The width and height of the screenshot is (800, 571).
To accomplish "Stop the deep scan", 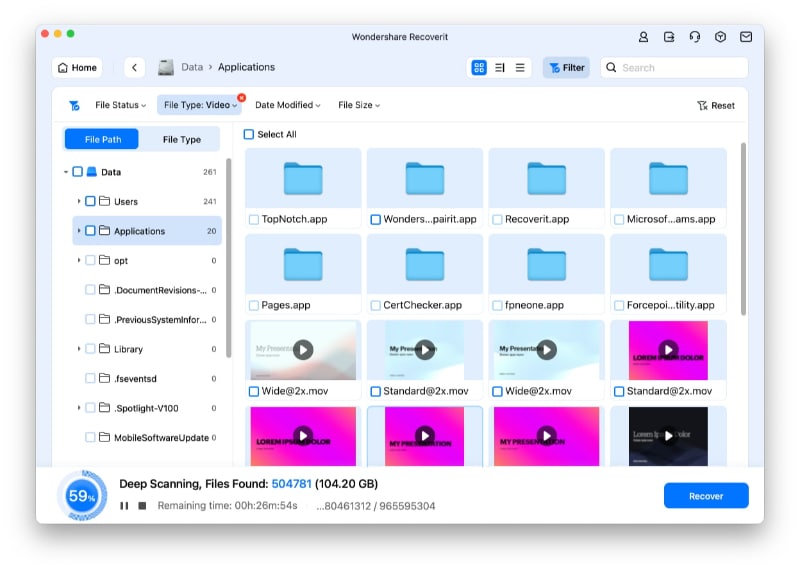I will pyautogui.click(x=142, y=506).
